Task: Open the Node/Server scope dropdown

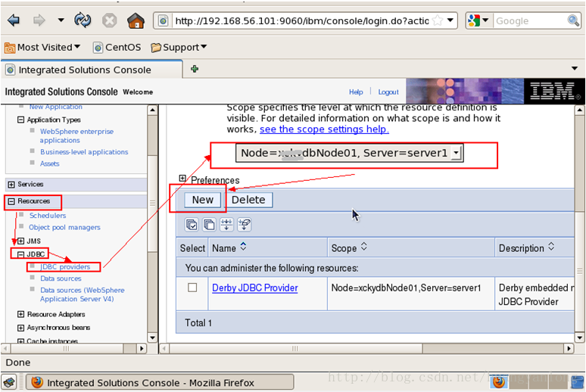Action: tap(350, 153)
